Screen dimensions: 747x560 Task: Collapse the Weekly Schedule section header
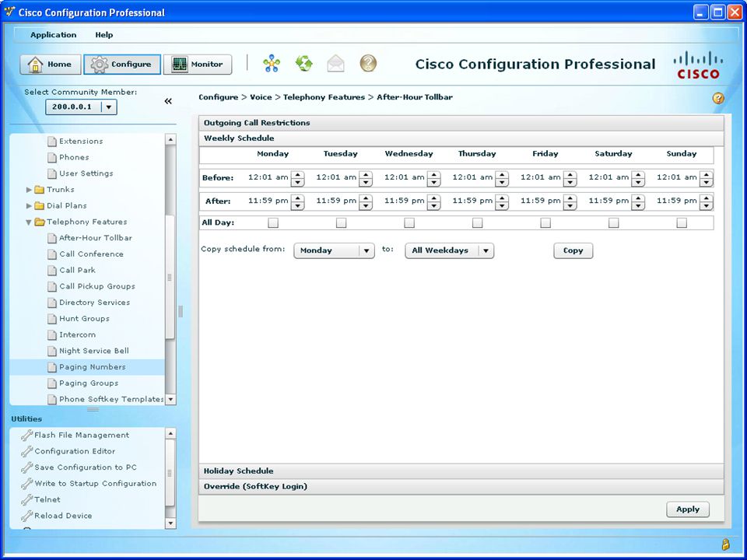click(x=461, y=138)
